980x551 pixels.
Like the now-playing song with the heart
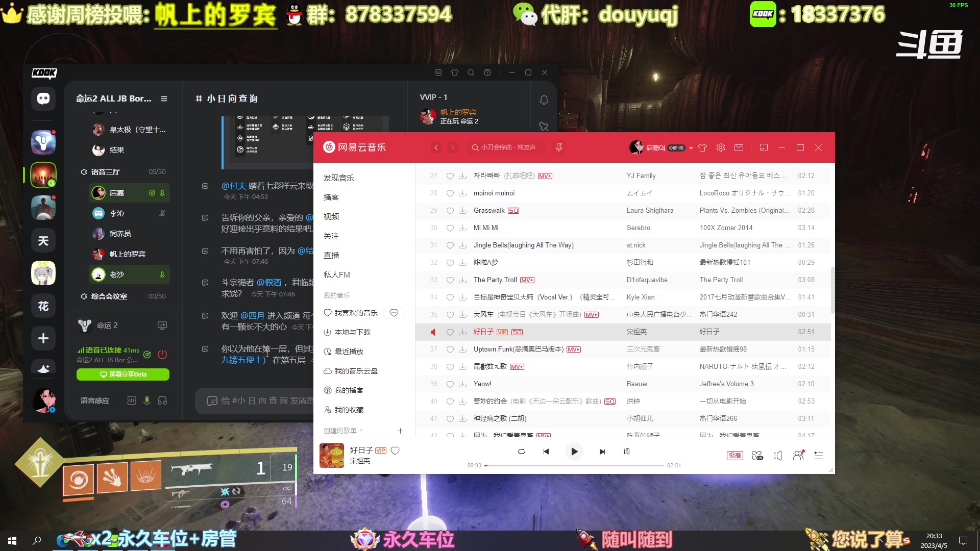tap(395, 450)
